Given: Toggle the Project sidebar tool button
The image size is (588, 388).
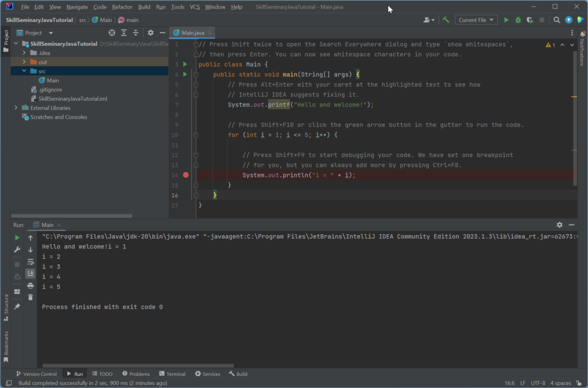Looking at the screenshot, I should (x=6, y=41).
